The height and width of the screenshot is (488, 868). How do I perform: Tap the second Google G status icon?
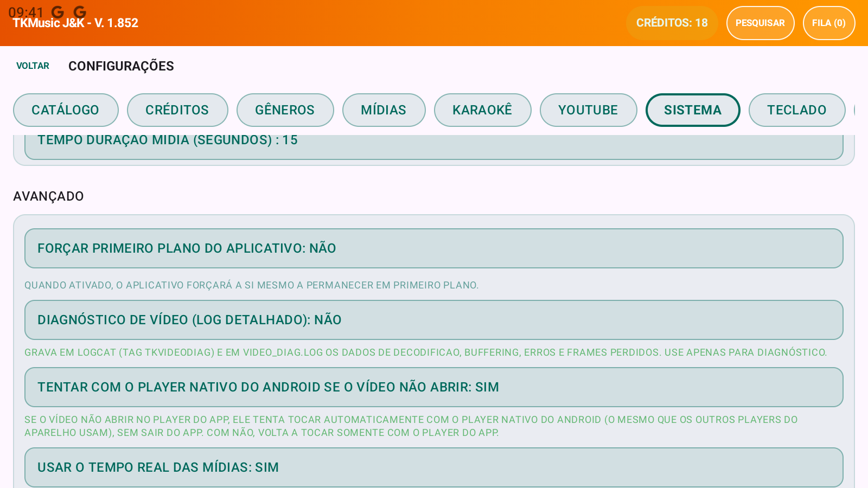(x=80, y=11)
